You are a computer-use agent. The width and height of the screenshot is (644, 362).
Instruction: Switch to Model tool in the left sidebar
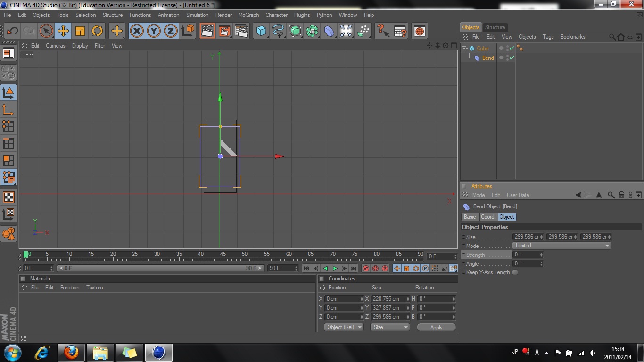(8, 93)
